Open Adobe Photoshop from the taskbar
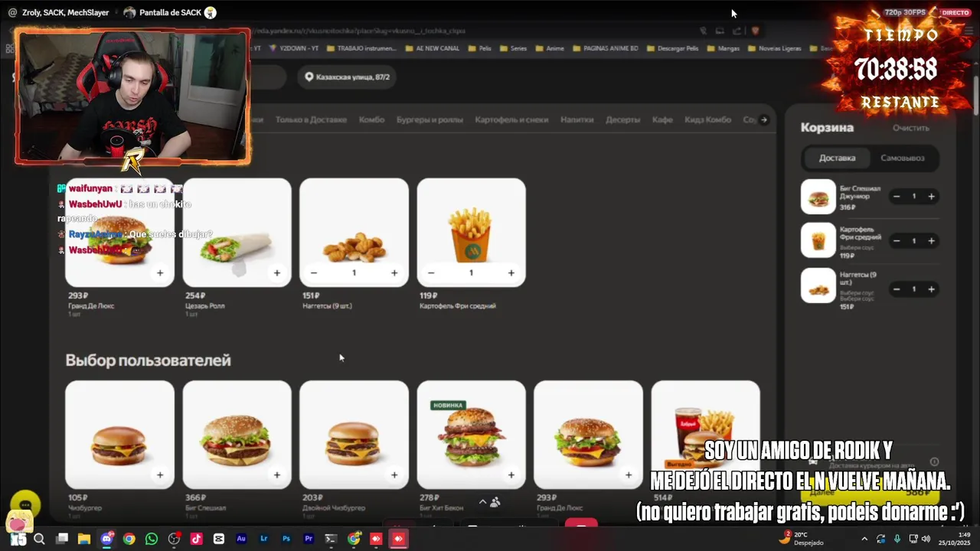This screenshot has width=980, height=551. [286, 539]
